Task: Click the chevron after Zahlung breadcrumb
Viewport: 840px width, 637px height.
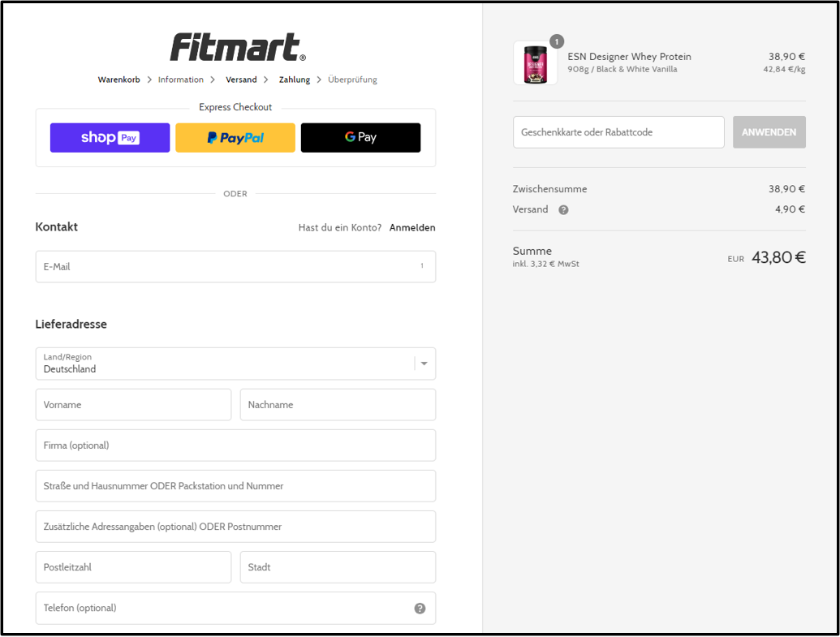Action: coord(319,80)
